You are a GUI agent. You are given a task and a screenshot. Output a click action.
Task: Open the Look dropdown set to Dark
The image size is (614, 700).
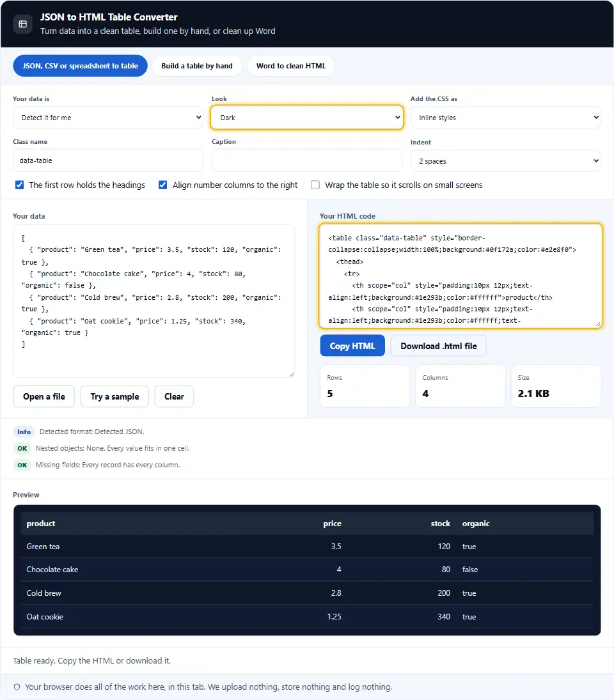pyautogui.click(x=307, y=118)
